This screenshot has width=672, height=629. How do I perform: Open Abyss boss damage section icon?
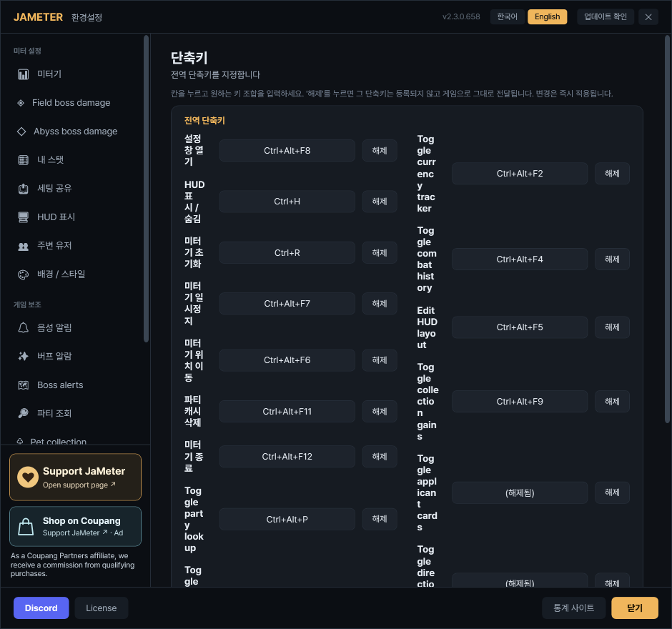click(x=21, y=132)
